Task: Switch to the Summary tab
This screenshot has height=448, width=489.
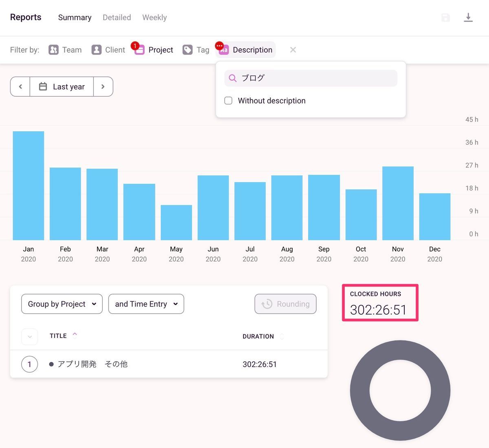Action: tap(75, 18)
